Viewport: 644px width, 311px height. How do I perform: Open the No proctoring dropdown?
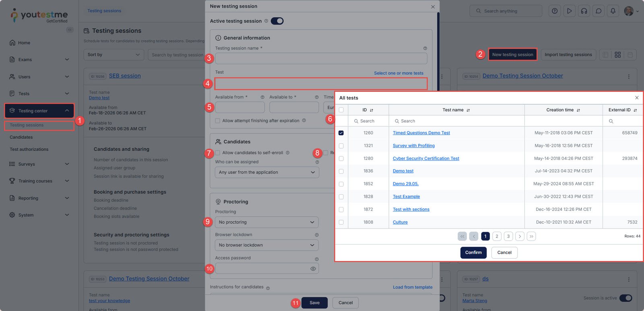pyautogui.click(x=266, y=222)
